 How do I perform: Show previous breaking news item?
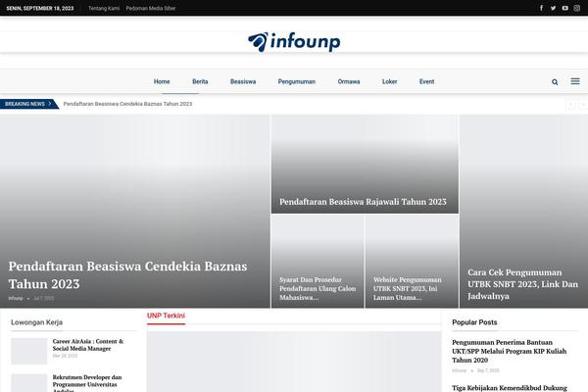tap(570, 104)
